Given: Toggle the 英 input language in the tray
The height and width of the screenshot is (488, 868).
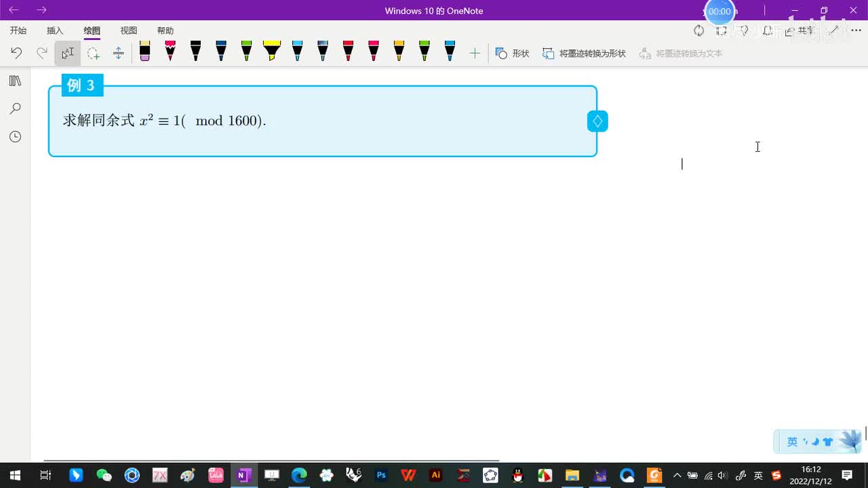Looking at the screenshot, I should point(758,475).
